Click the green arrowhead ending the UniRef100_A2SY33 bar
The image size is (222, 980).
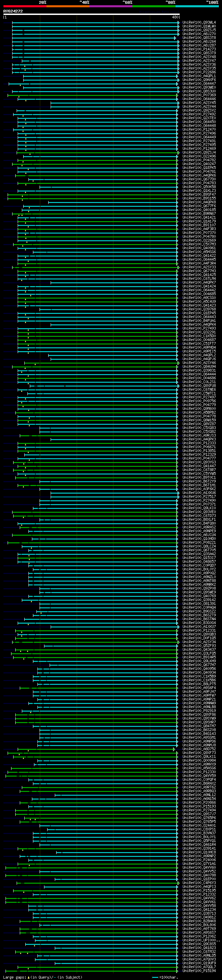(x=178, y=268)
